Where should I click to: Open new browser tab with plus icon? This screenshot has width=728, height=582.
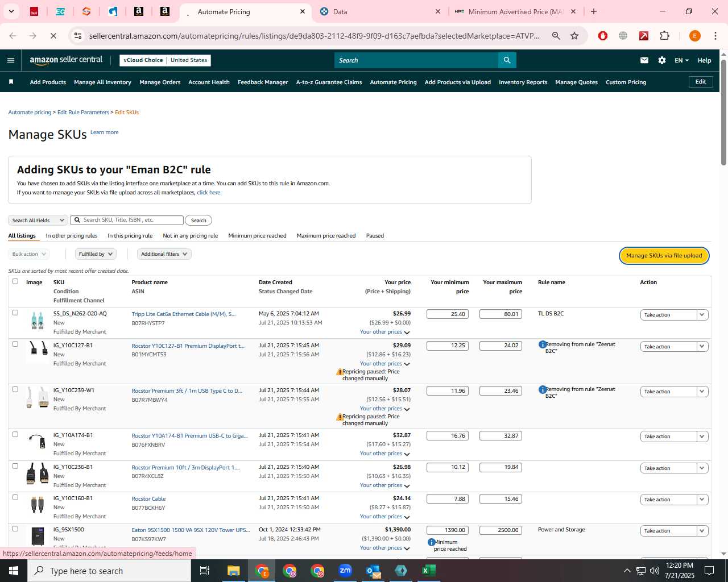[x=594, y=11]
